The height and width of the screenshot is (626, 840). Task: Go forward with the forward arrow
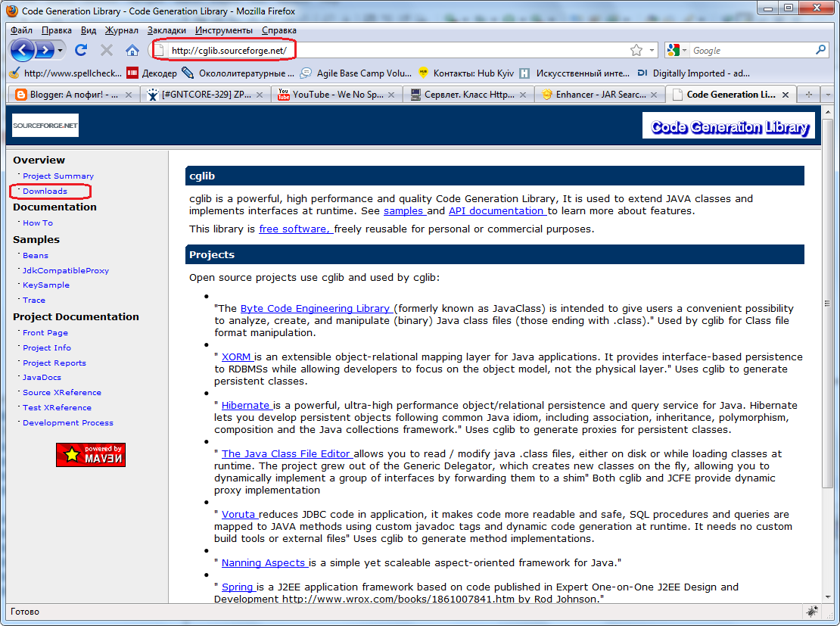[45, 51]
